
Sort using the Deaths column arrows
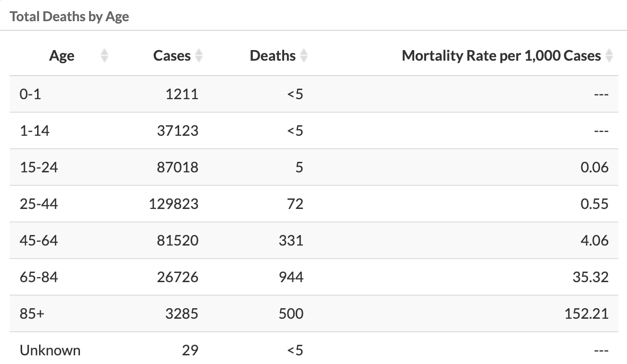click(x=303, y=56)
